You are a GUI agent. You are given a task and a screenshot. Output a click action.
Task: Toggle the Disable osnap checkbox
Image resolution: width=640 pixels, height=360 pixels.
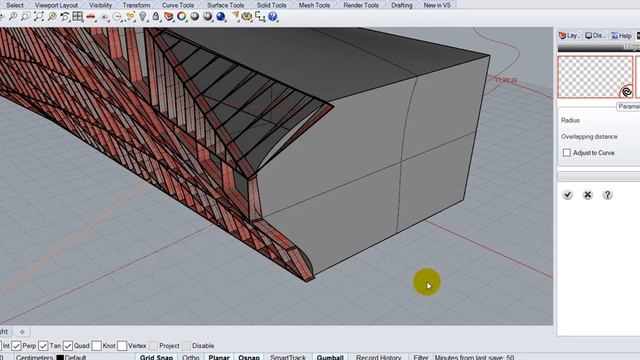tap(186, 346)
